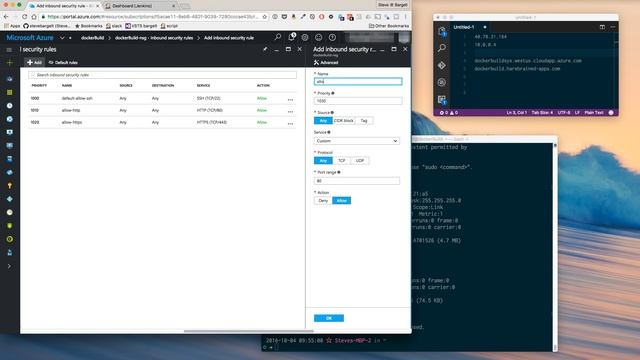Select Protocol UDP option
The width and height of the screenshot is (640, 360).
[x=360, y=161]
